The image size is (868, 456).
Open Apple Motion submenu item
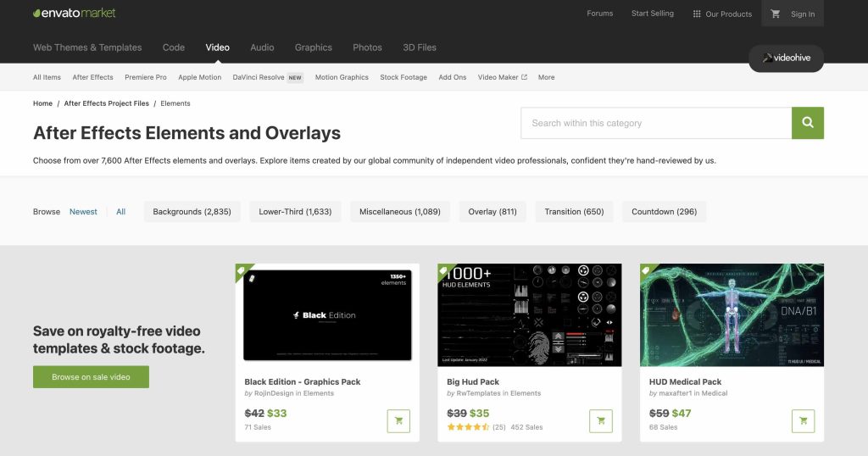(200, 77)
